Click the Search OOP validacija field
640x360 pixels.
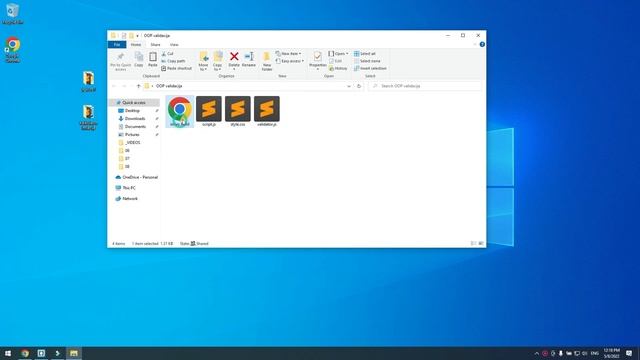coord(425,86)
